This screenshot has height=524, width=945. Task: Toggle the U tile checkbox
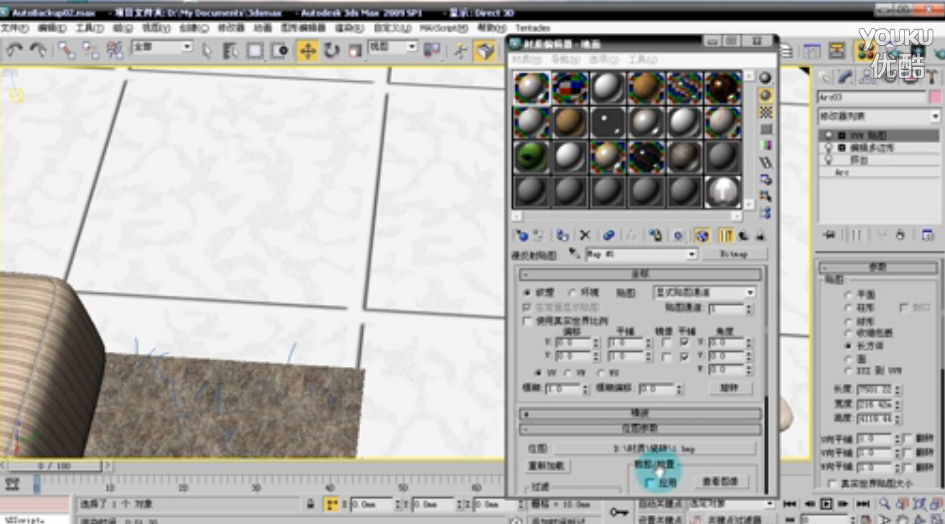click(x=685, y=342)
